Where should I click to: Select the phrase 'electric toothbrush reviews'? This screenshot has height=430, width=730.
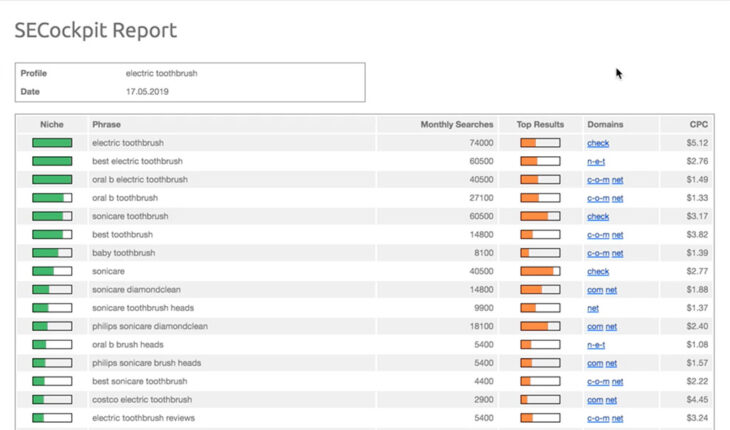(x=149, y=418)
